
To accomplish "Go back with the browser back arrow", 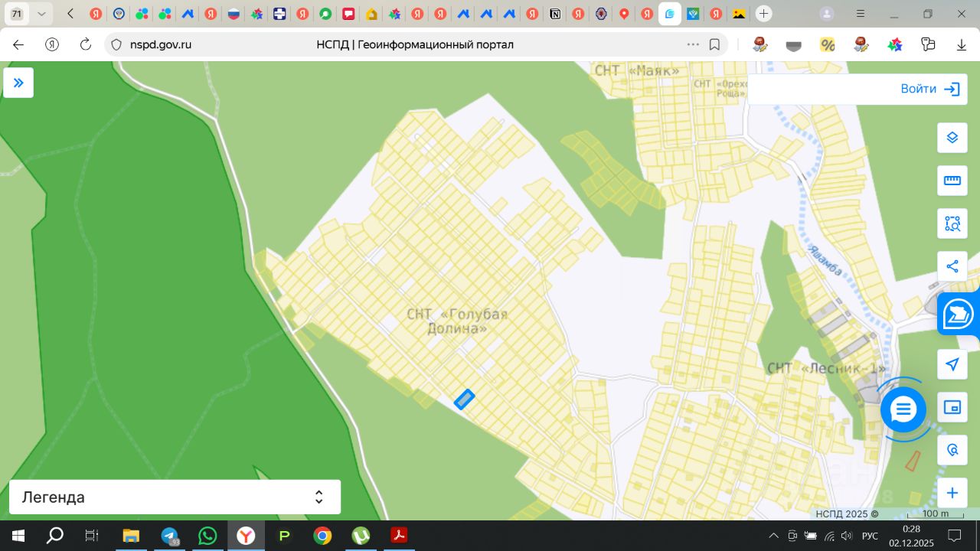I will click(18, 44).
